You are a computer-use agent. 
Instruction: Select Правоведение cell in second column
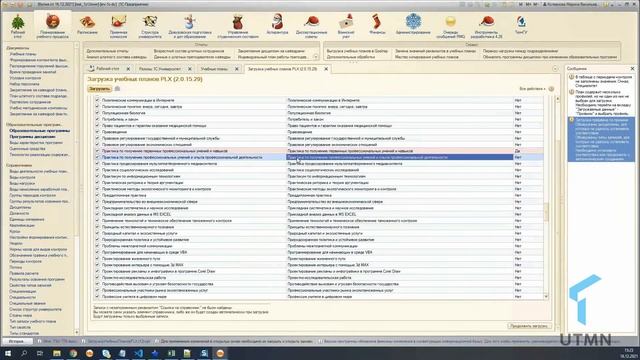tap(400, 132)
